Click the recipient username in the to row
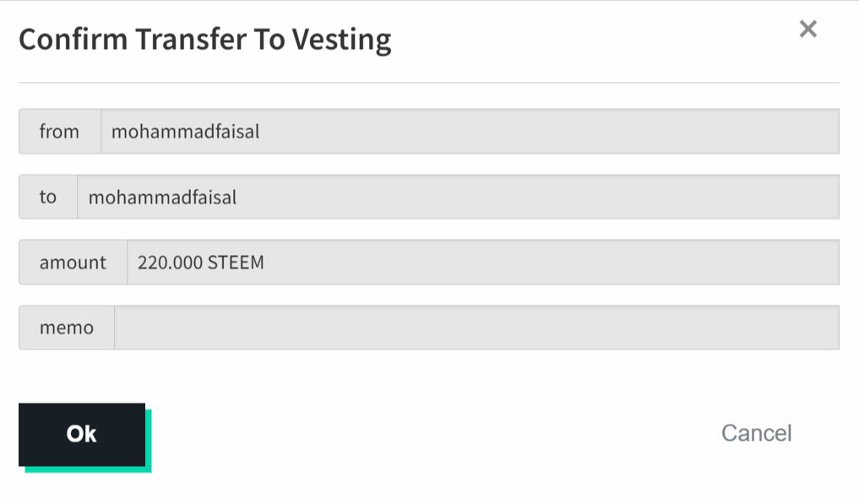This screenshot has width=859, height=504. tap(162, 198)
